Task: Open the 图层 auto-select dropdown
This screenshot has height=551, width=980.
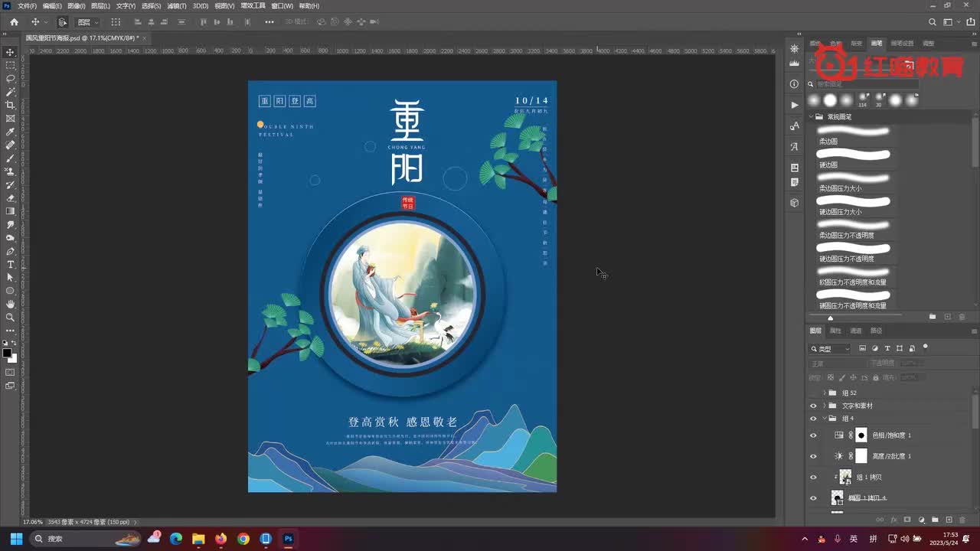Action: (87, 22)
